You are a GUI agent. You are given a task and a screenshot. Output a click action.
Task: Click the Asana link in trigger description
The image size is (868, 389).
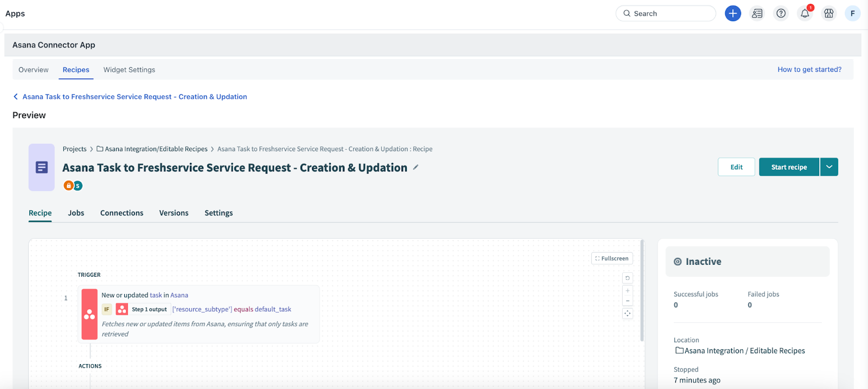tap(179, 295)
